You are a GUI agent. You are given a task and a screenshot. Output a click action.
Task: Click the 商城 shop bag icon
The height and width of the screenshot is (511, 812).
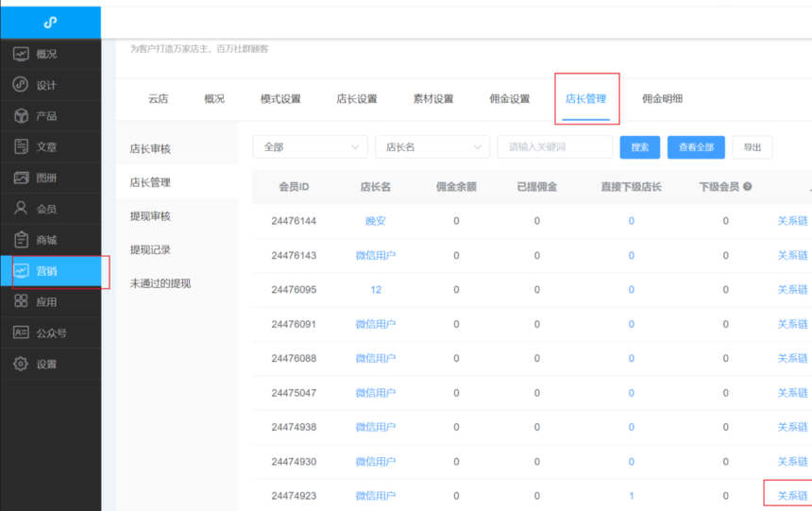21,240
